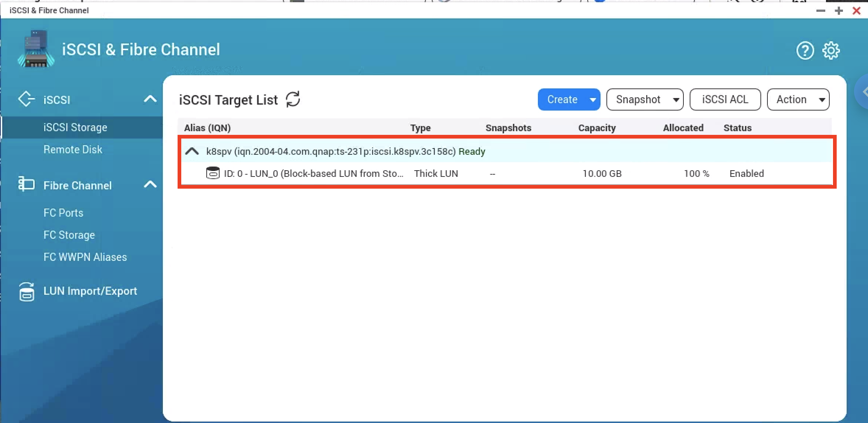Click the Capacity column header
The height and width of the screenshot is (423, 868).
click(x=597, y=128)
